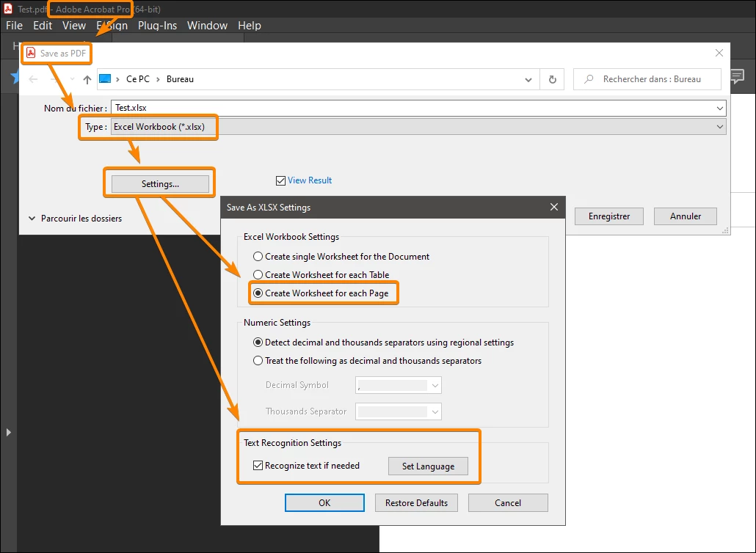The image size is (756, 553).
Task: Open the Plug-Ins menu
Action: pyautogui.click(x=157, y=26)
